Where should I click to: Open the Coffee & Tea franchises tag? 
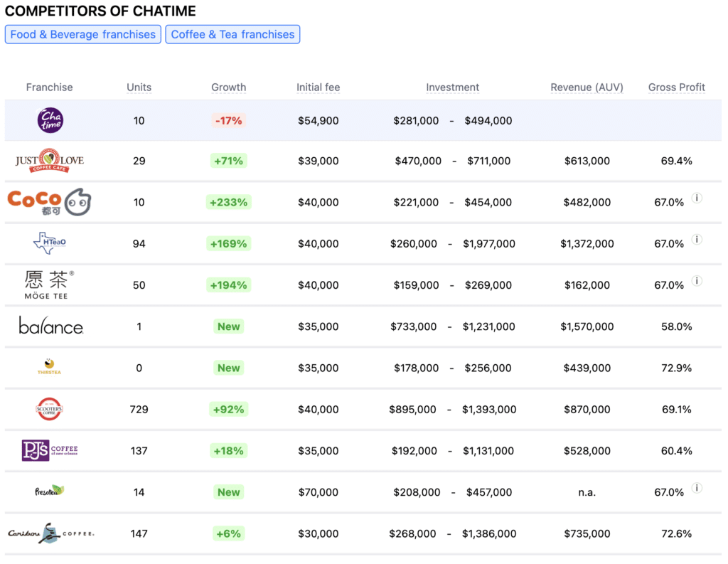tap(232, 34)
